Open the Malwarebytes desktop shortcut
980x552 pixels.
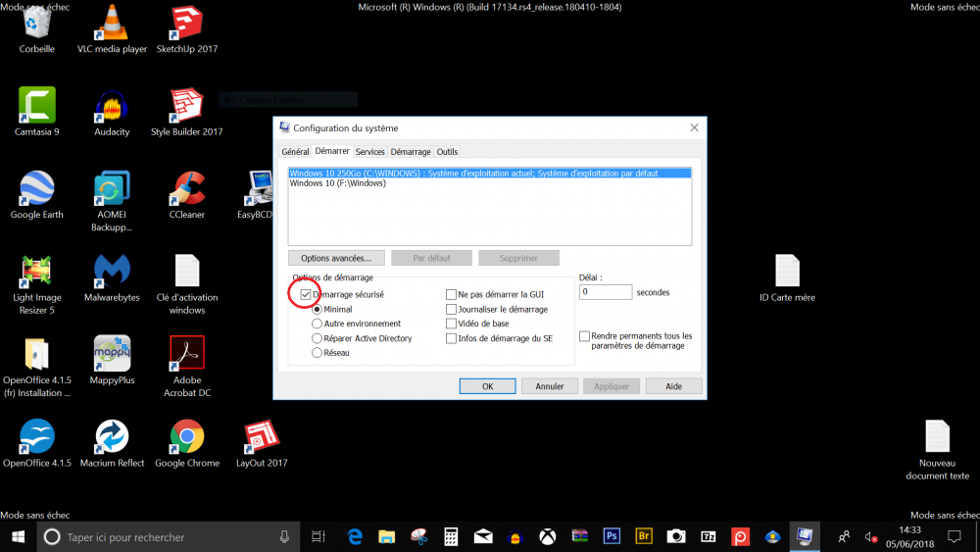[112, 273]
